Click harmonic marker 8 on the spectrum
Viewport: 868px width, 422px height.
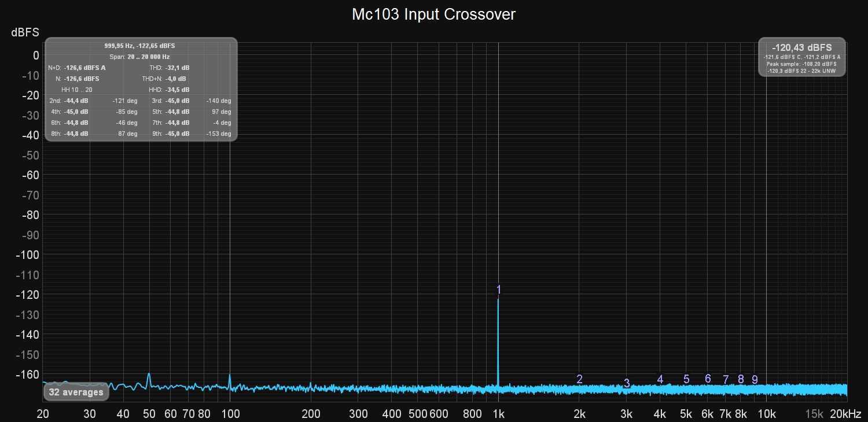coord(741,379)
